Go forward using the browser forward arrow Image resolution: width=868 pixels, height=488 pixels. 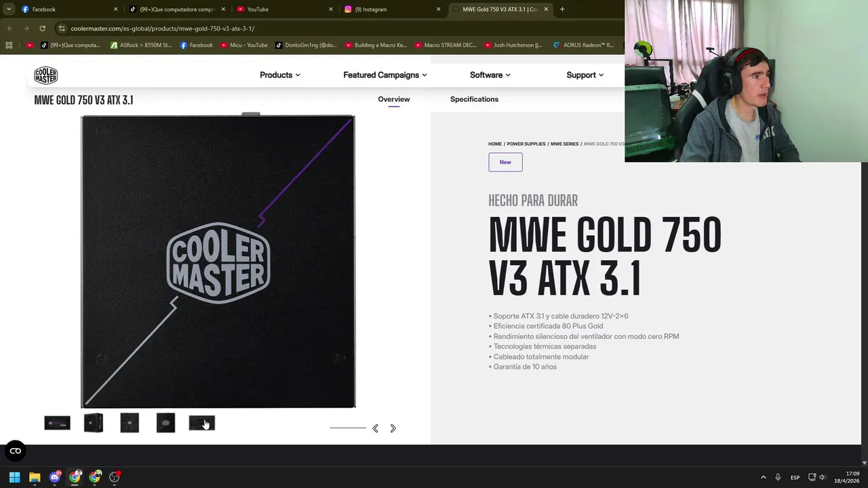[26, 28]
